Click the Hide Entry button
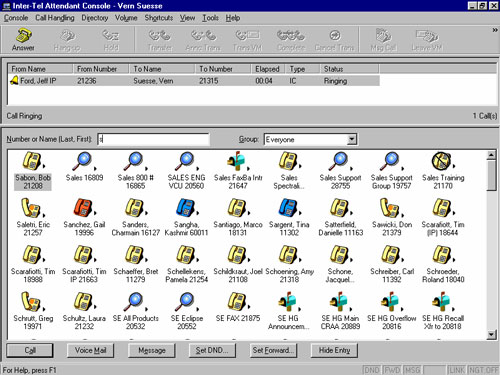The height and width of the screenshot is (375, 500). click(334, 350)
